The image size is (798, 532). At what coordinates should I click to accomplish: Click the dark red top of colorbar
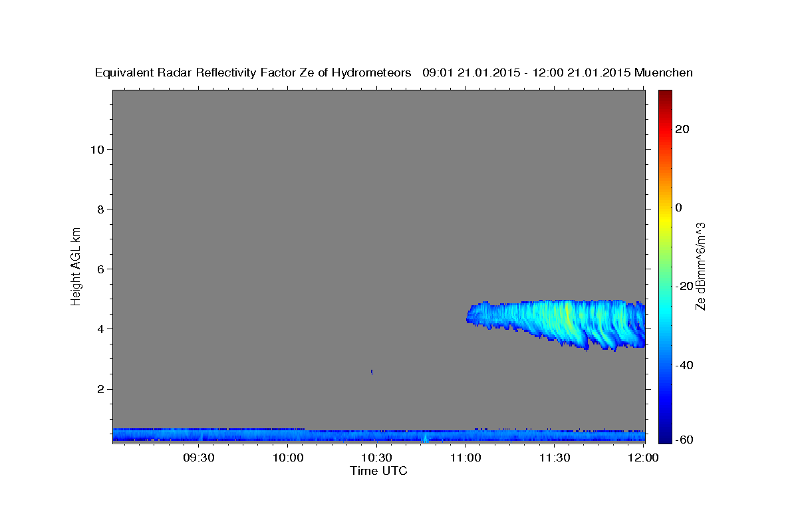click(665, 96)
